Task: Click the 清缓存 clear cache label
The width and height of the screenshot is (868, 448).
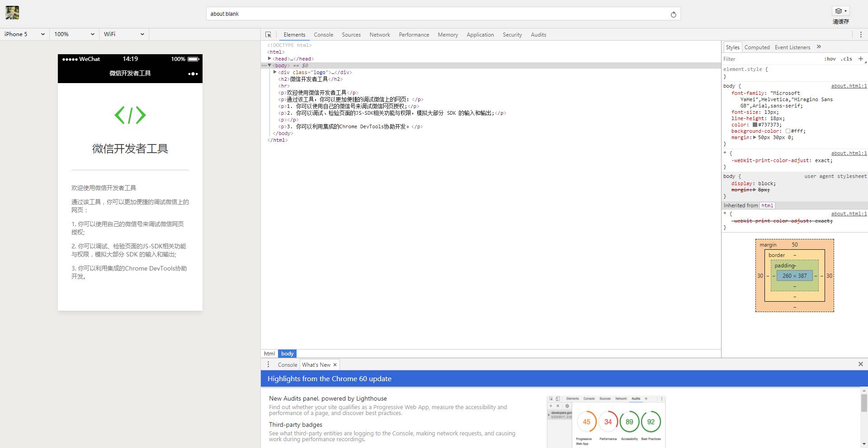Action: tap(841, 22)
